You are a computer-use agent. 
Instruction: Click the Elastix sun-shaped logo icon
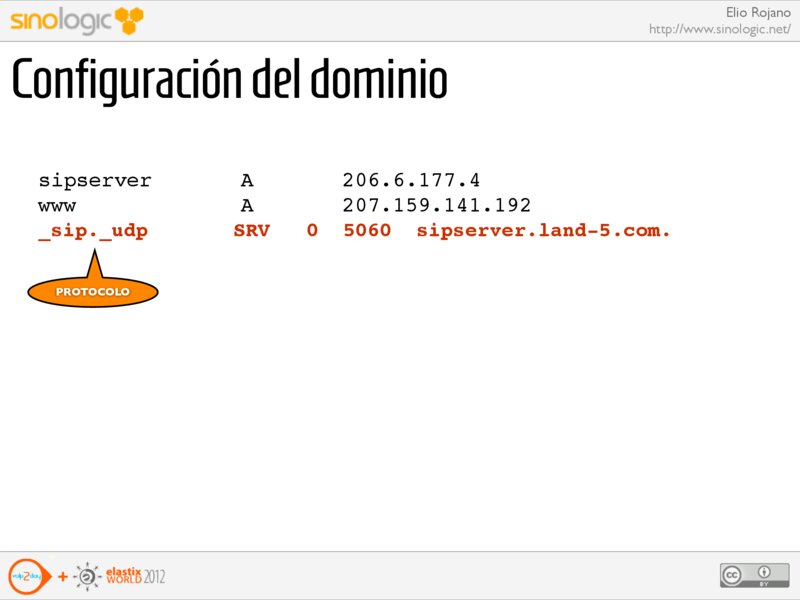coord(88,576)
